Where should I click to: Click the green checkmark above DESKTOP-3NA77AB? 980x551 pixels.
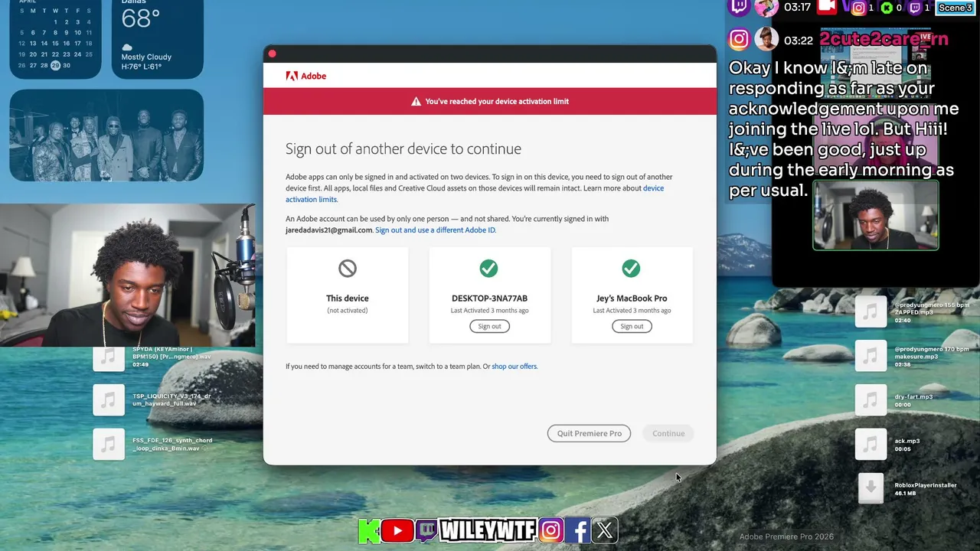488,268
